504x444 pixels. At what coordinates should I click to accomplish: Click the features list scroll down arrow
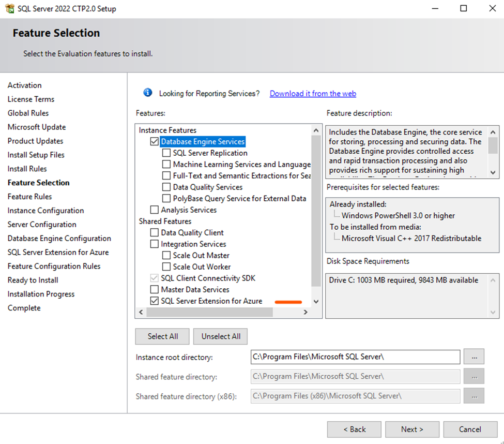tap(316, 302)
